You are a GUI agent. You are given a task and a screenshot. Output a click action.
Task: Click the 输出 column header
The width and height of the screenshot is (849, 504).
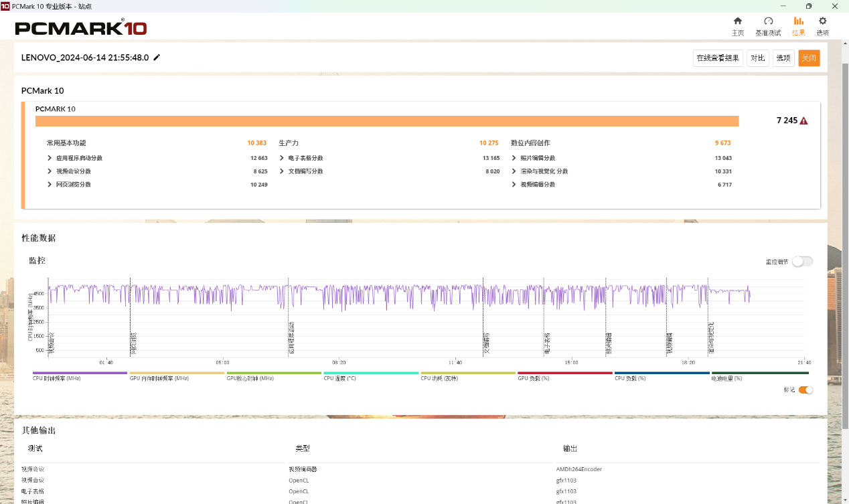pyautogui.click(x=570, y=448)
